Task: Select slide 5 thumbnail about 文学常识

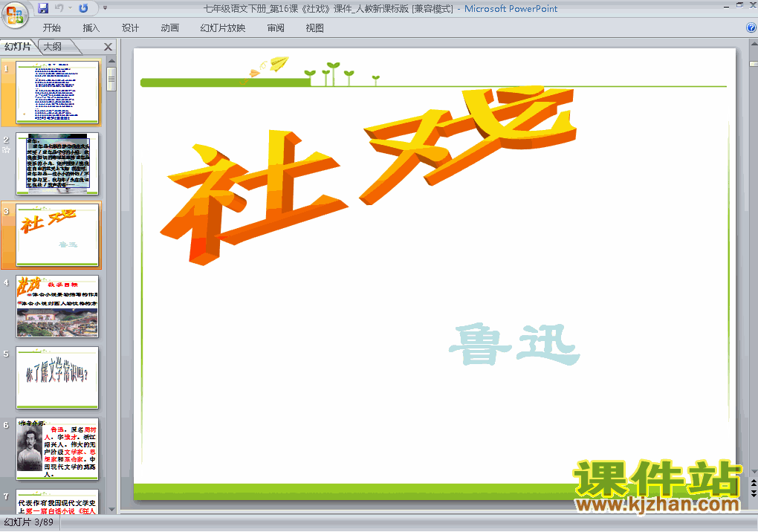Action: click(57, 378)
